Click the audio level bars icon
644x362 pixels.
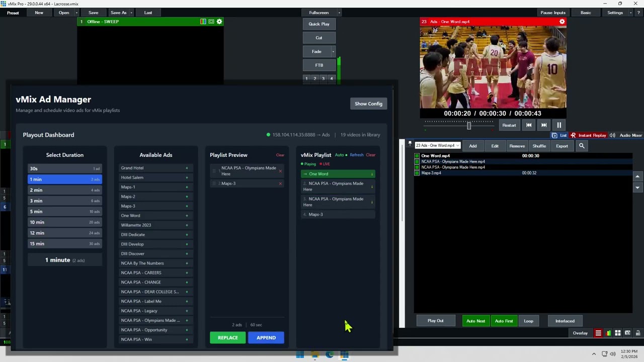coord(609,333)
